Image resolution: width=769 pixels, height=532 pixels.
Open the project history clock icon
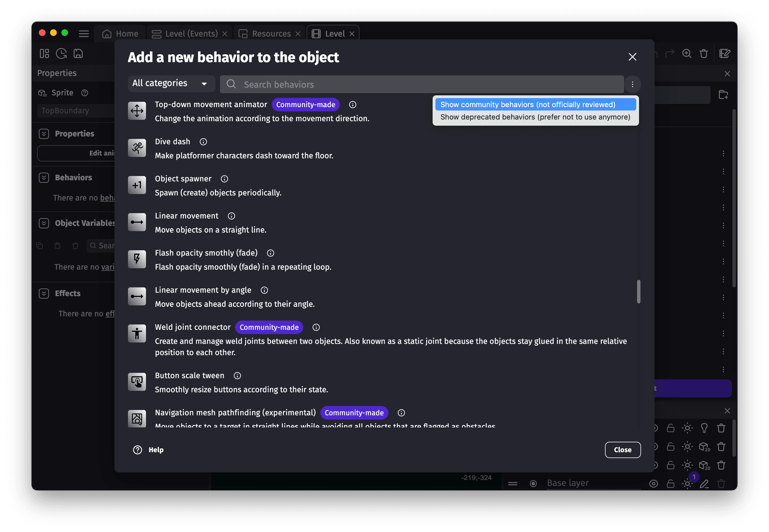click(61, 53)
